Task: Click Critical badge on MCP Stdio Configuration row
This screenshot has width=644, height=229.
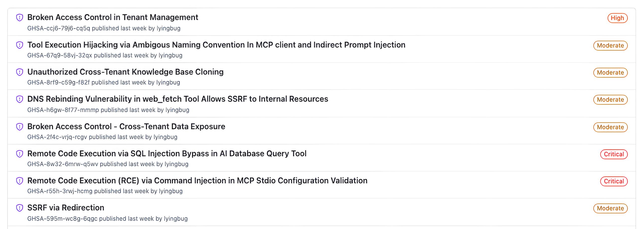Action: pyautogui.click(x=614, y=181)
